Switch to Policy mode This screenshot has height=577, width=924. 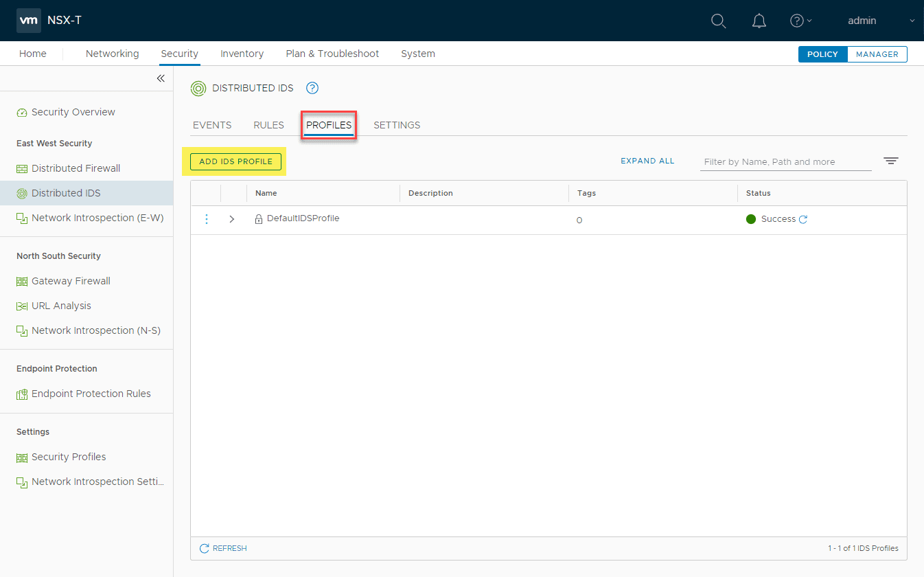click(823, 54)
